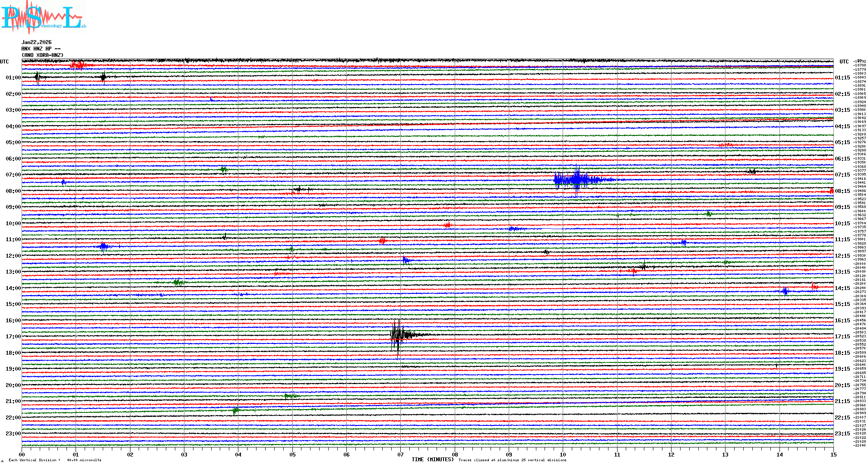The height and width of the screenshot is (466, 868).
Task: Click the UTC label at top left
Action: coord(4,62)
